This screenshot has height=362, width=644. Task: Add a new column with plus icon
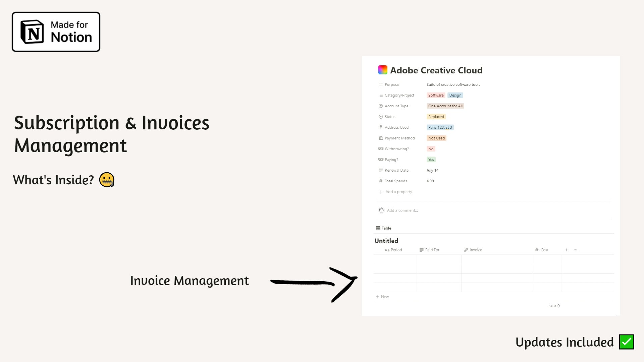click(567, 250)
